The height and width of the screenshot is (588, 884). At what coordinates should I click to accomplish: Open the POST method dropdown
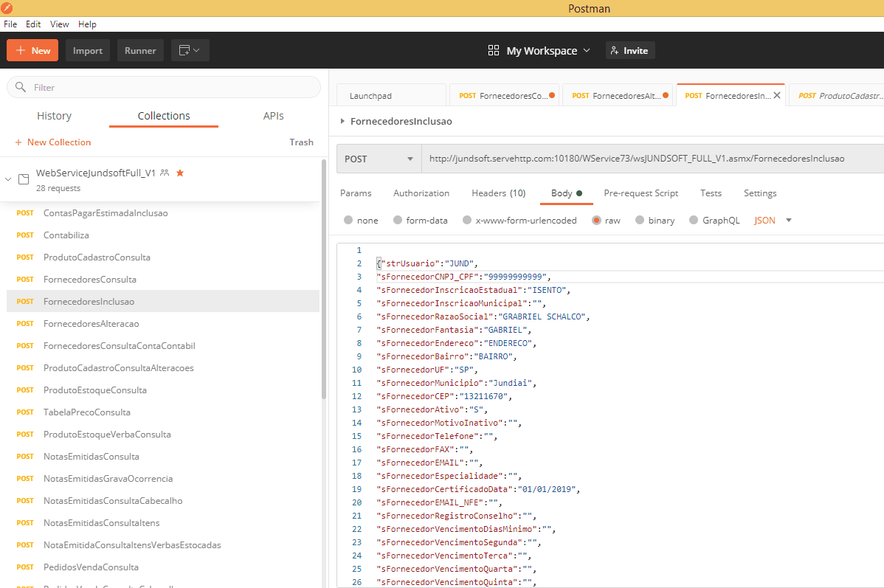point(379,159)
